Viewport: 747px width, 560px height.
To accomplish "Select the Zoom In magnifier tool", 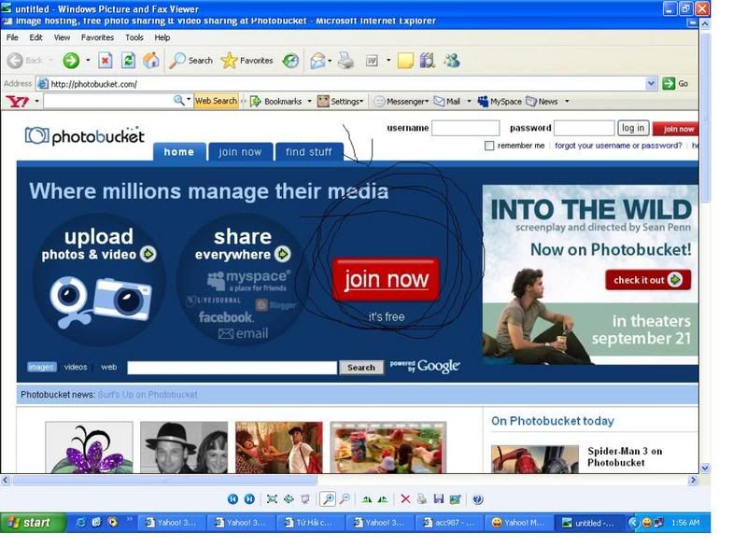I will [x=328, y=498].
